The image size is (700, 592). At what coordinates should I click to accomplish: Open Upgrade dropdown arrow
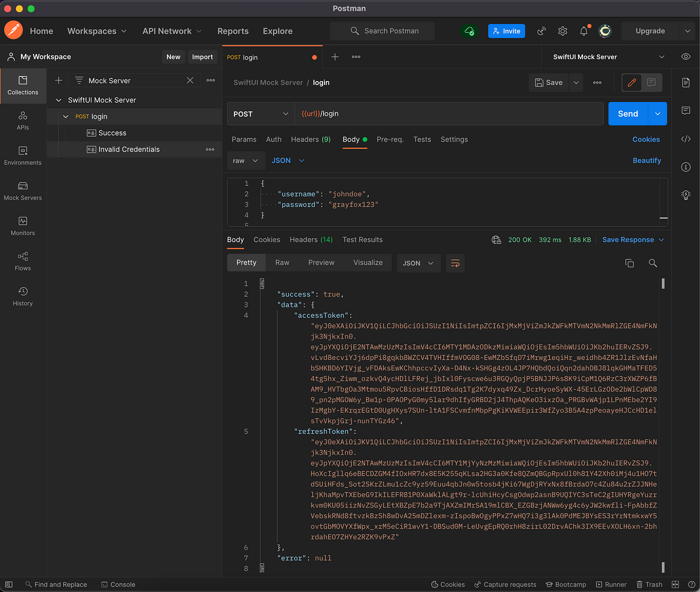click(x=687, y=31)
